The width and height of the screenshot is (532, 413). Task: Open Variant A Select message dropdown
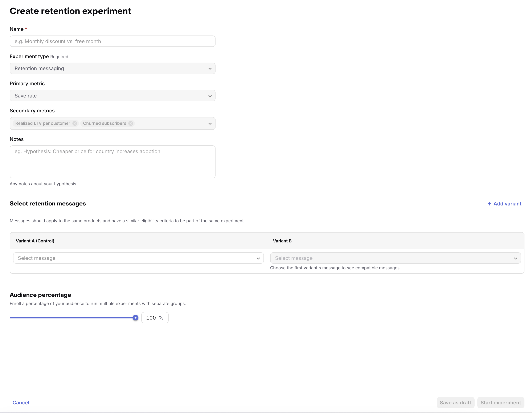(138, 258)
